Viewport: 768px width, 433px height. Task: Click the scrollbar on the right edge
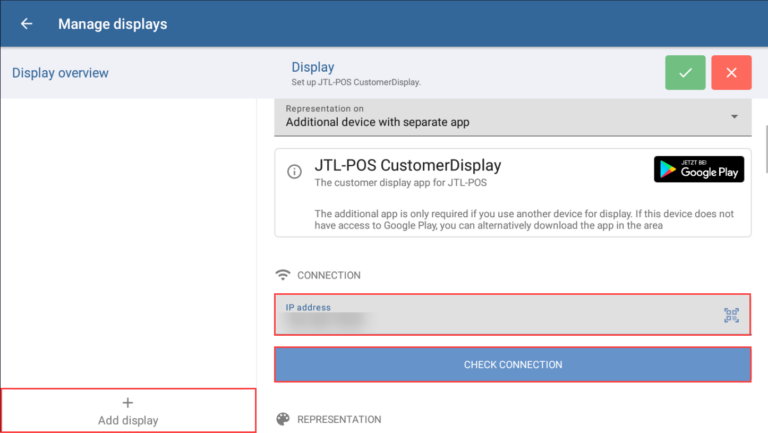pyautogui.click(x=766, y=149)
